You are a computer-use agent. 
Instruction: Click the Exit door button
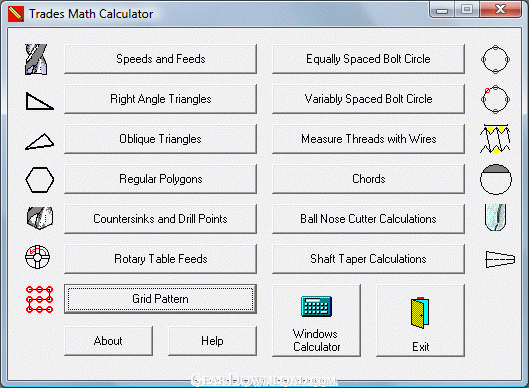pos(420,321)
